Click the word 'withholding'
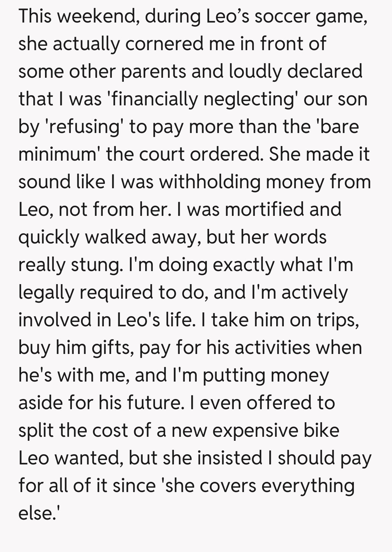This screenshot has height=552, width=392. pos(210,182)
